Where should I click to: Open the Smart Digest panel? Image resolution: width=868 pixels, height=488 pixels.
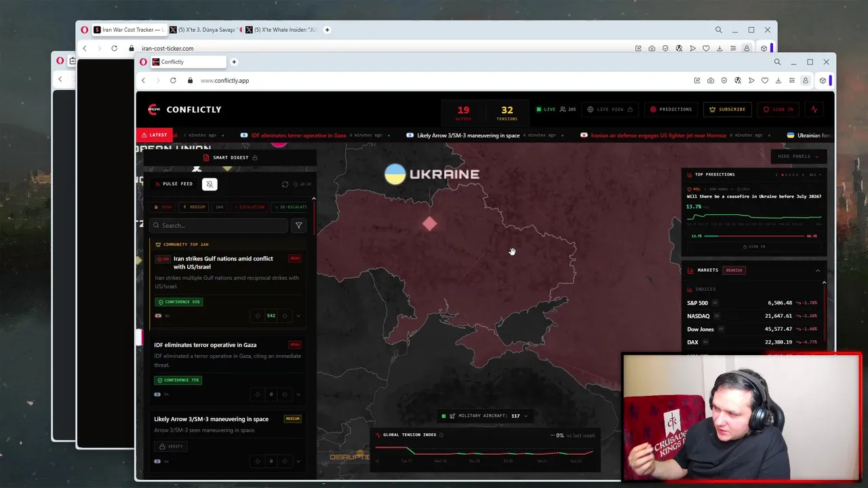click(x=231, y=158)
